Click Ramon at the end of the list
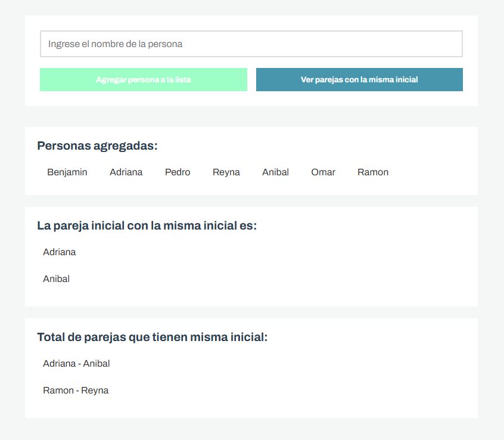This screenshot has height=440, width=504. pos(373,172)
